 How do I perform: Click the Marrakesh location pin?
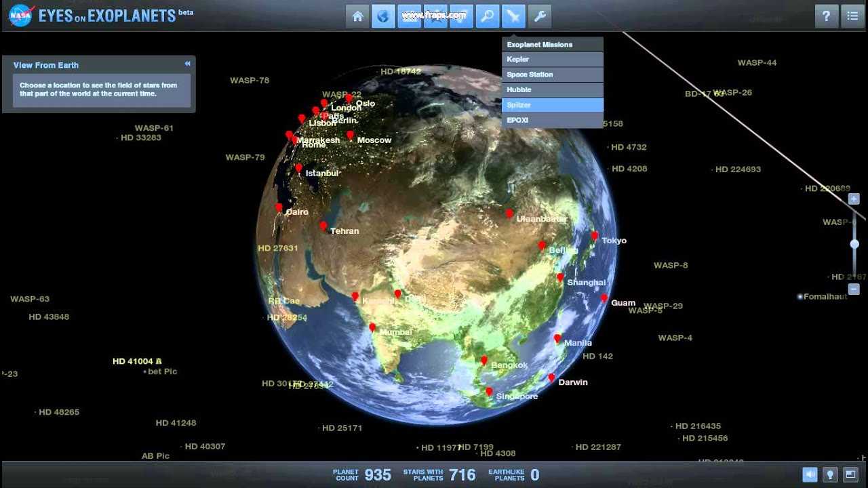[289, 136]
